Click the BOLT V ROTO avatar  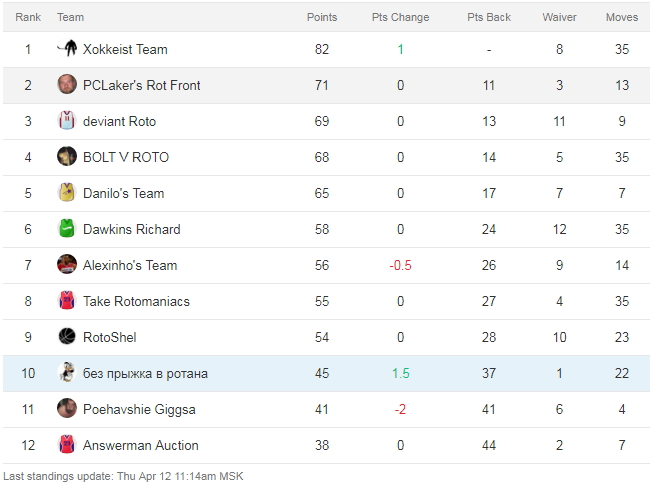click(67, 157)
